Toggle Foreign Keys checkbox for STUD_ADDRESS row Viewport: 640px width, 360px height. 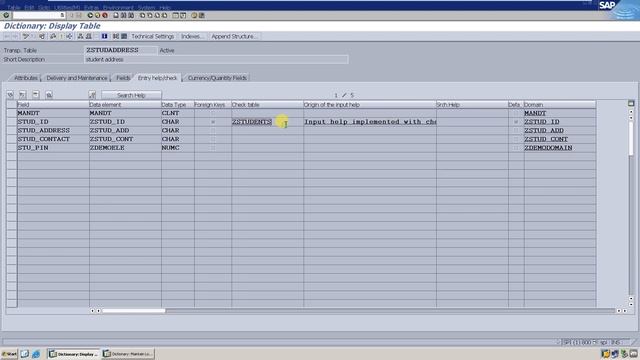213,130
